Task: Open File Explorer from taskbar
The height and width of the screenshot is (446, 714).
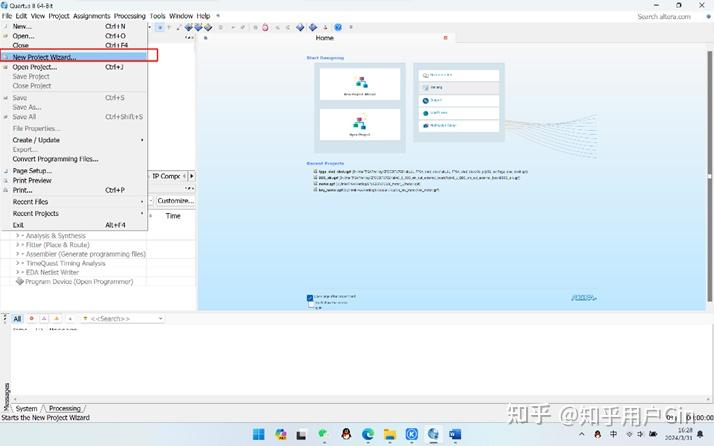Action: click(x=390, y=435)
